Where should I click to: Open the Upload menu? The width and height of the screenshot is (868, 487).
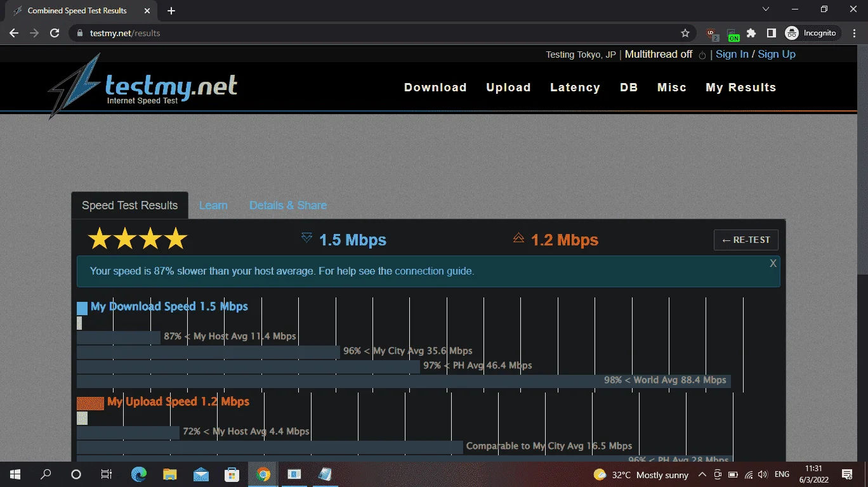click(508, 88)
